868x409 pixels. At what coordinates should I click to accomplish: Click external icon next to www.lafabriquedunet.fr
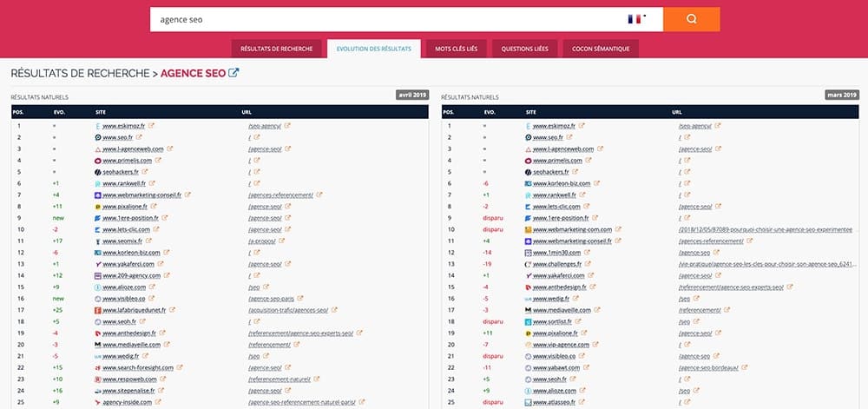pyautogui.click(x=172, y=310)
